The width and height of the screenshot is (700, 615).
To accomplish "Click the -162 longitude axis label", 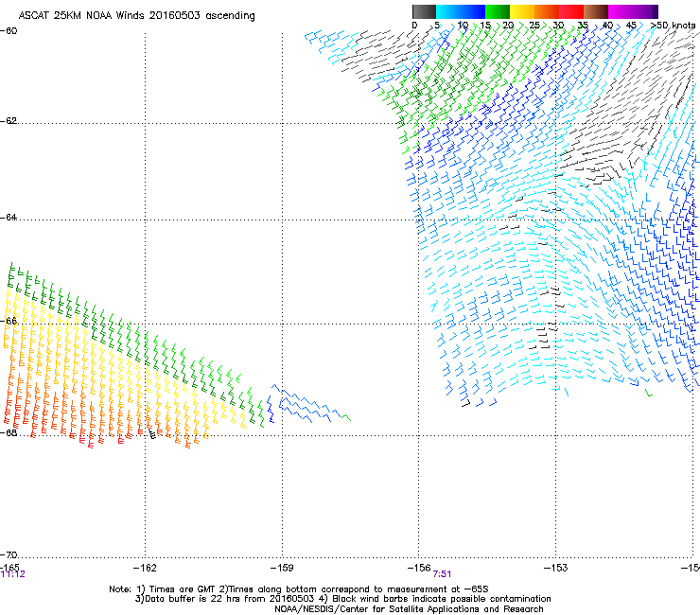I will (x=145, y=568).
